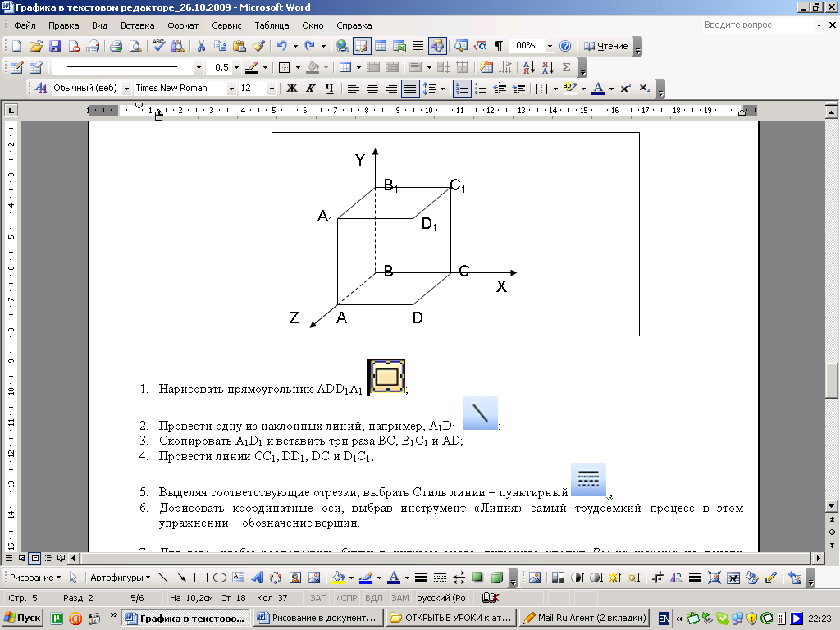Open the Файл menu
The width and height of the screenshot is (840, 630).
(25, 25)
